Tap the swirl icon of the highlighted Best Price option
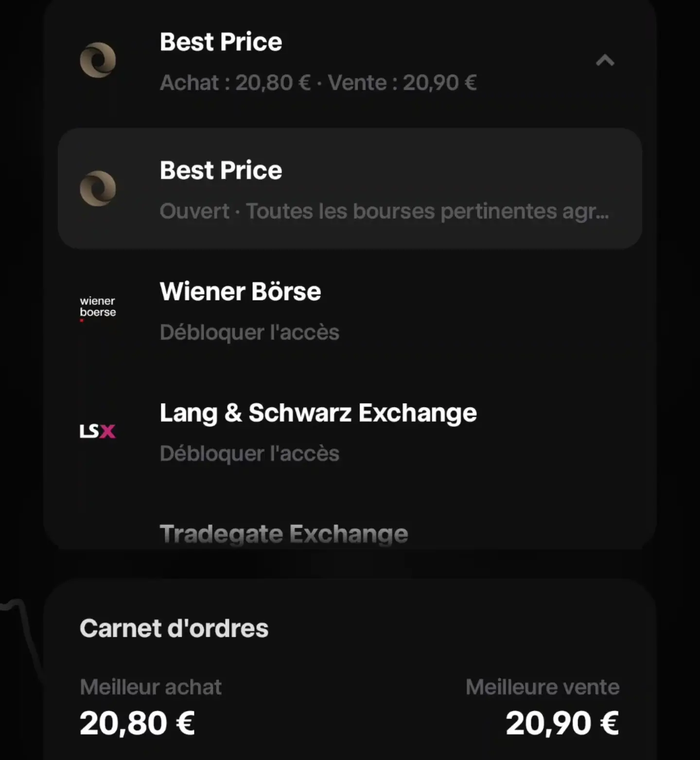Image resolution: width=700 pixels, height=760 pixels. coord(98,189)
